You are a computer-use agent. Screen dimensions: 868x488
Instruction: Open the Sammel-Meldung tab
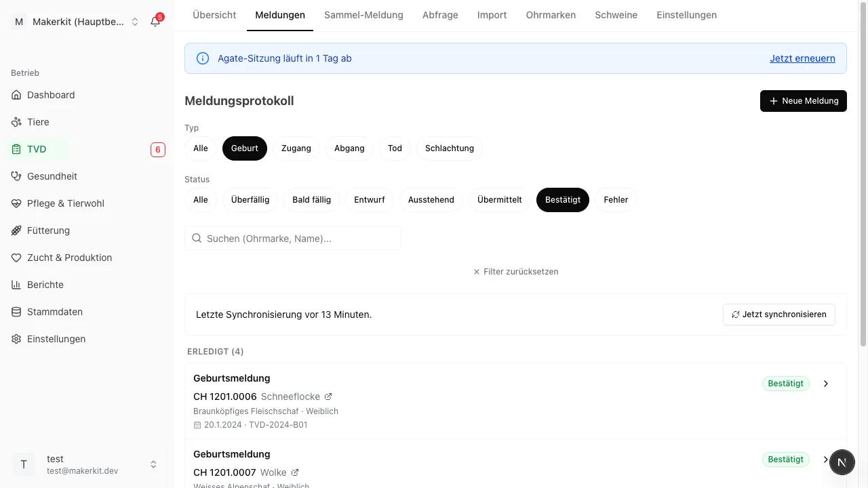[x=363, y=15]
